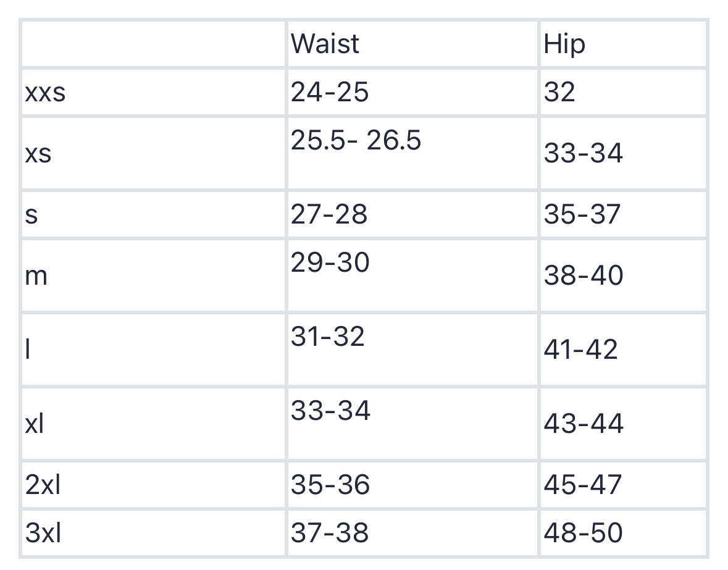
Task: Select waist measurement 29-30
Action: click(330, 263)
